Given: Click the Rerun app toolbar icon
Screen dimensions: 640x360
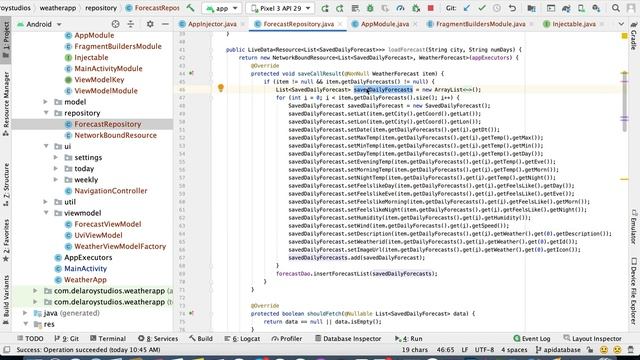Looking at the screenshot, I should tap(324, 8).
